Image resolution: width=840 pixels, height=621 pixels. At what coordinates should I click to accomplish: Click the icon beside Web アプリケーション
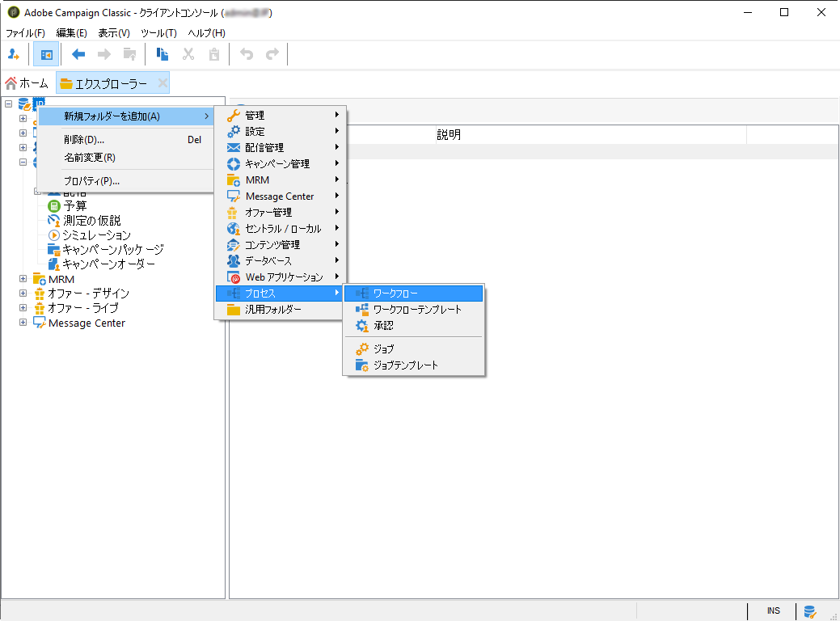234,277
